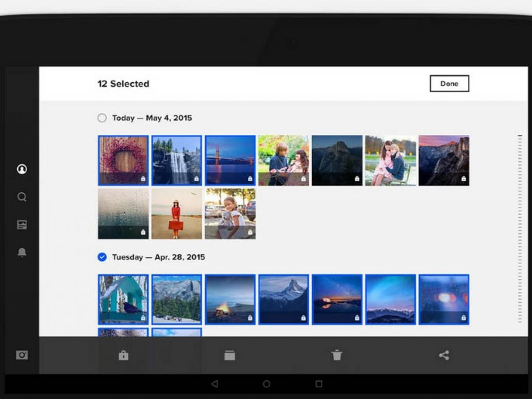Open the camera icon in sidebar
This screenshot has width=532, height=399.
click(x=22, y=355)
